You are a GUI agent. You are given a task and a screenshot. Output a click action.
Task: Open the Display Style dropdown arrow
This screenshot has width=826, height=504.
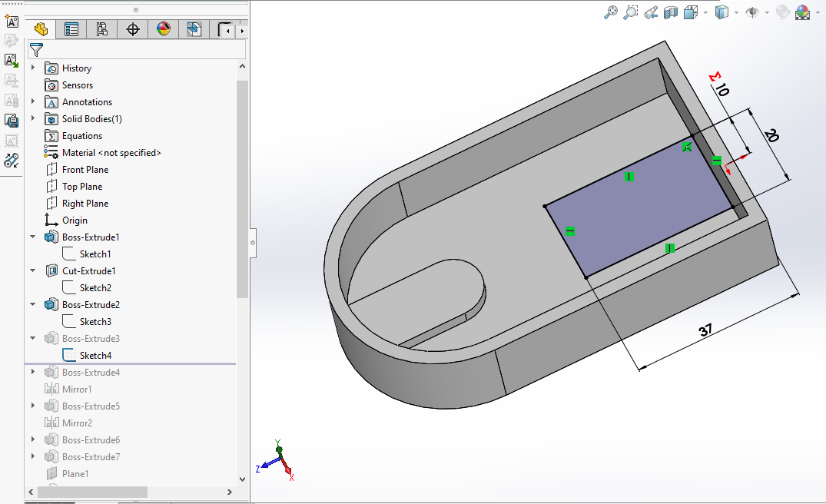[x=736, y=12]
